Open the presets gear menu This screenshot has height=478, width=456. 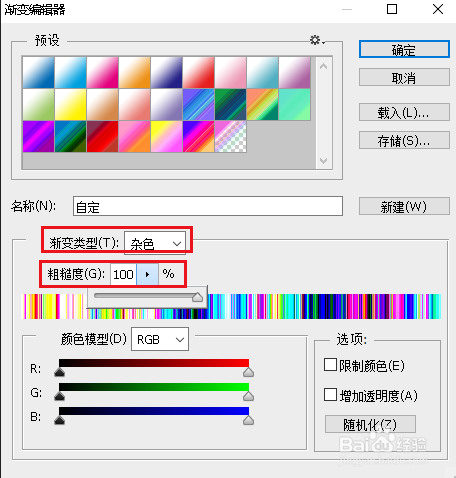pos(317,40)
